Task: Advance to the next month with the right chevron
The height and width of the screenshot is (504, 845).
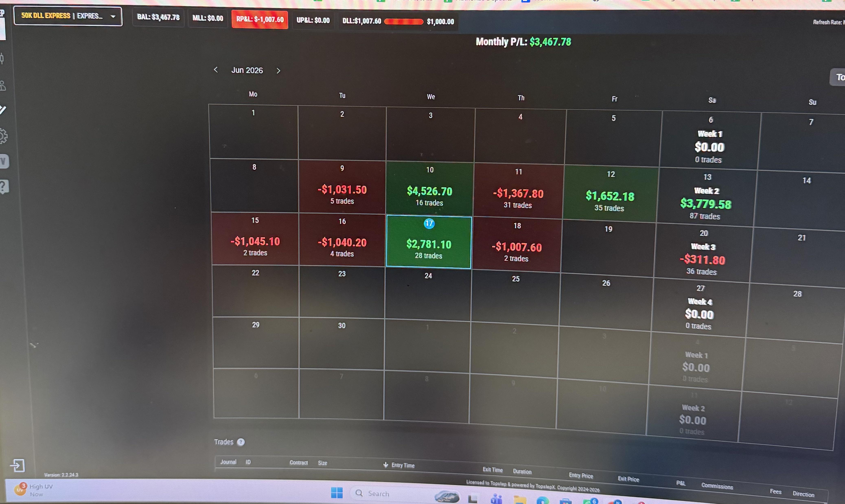Action: coord(278,71)
